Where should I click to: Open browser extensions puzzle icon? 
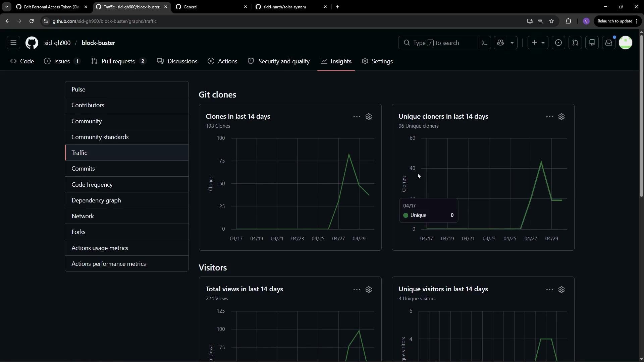(x=568, y=21)
